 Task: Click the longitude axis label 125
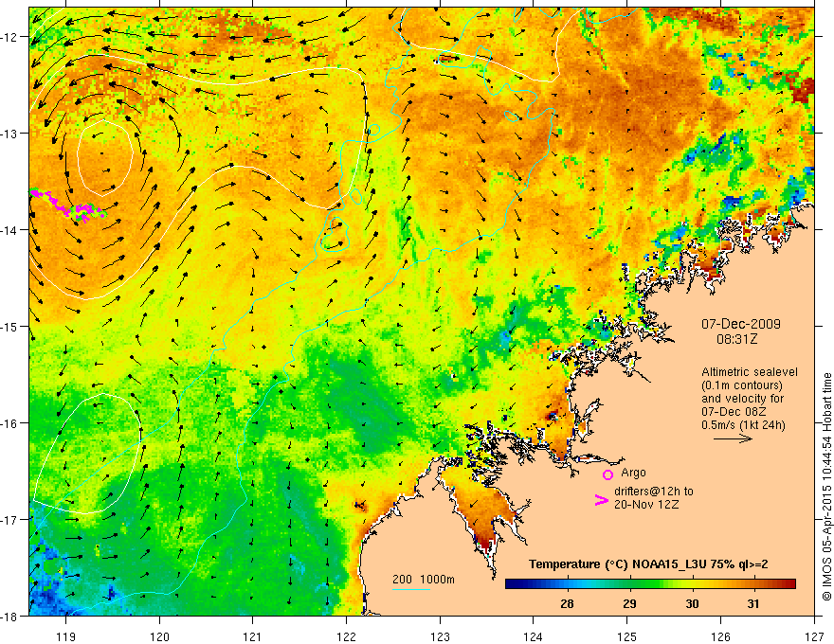tap(627, 636)
